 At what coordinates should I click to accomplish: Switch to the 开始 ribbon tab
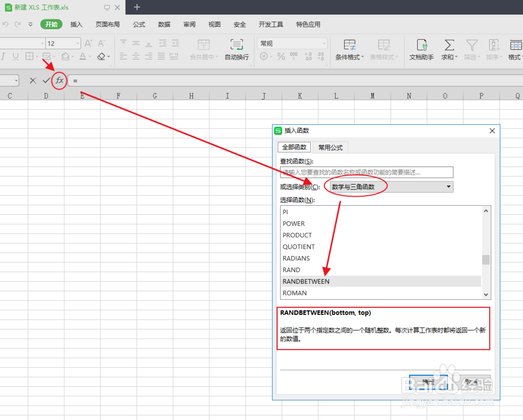click(51, 25)
